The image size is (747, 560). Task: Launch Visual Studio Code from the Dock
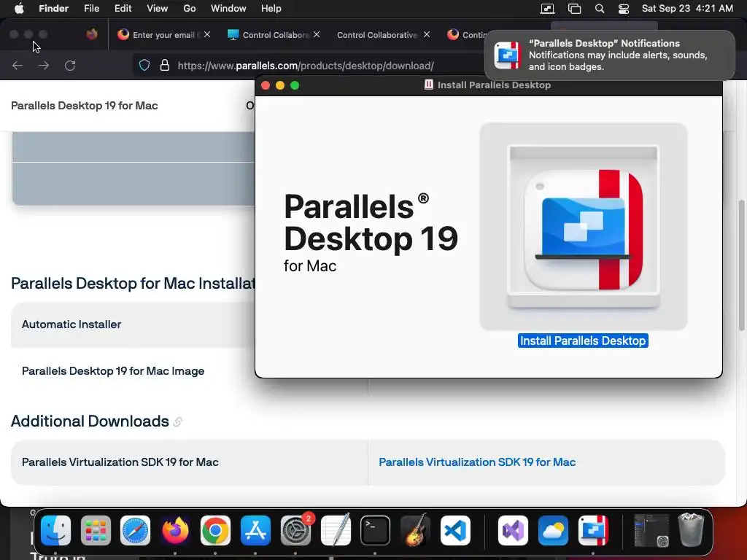[x=455, y=531]
